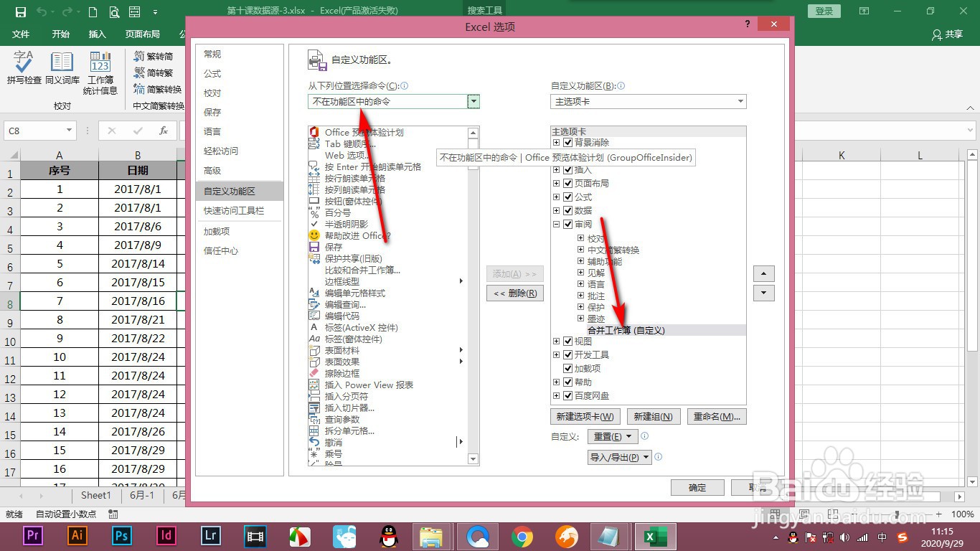This screenshot has height=551, width=980.
Task: Click the fx insert function icon
Action: click(x=164, y=131)
